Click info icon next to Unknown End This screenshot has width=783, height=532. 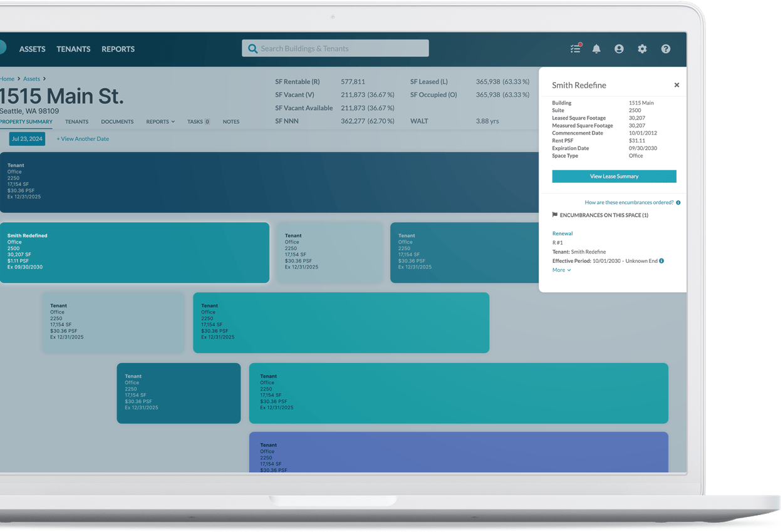point(661,261)
